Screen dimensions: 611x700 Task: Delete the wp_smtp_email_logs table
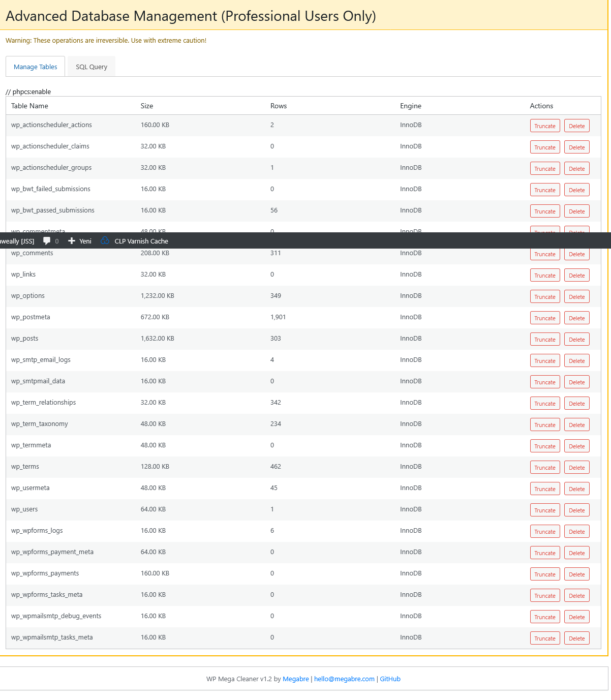pyautogui.click(x=576, y=361)
